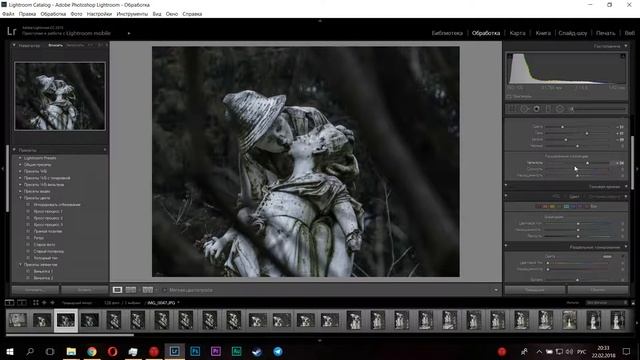Click the Before/After side-by-side view icon
Viewport: 640px width, 360px height.
click(x=131, y=290)
